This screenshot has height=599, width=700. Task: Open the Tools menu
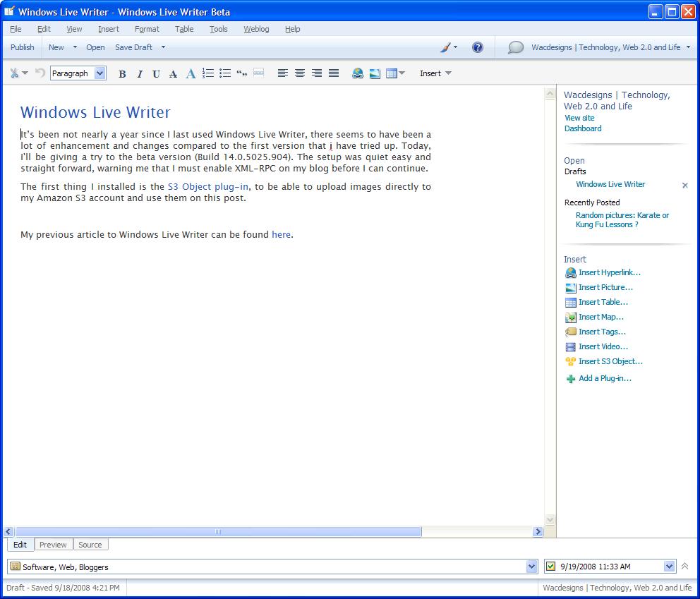pos(219,29)
